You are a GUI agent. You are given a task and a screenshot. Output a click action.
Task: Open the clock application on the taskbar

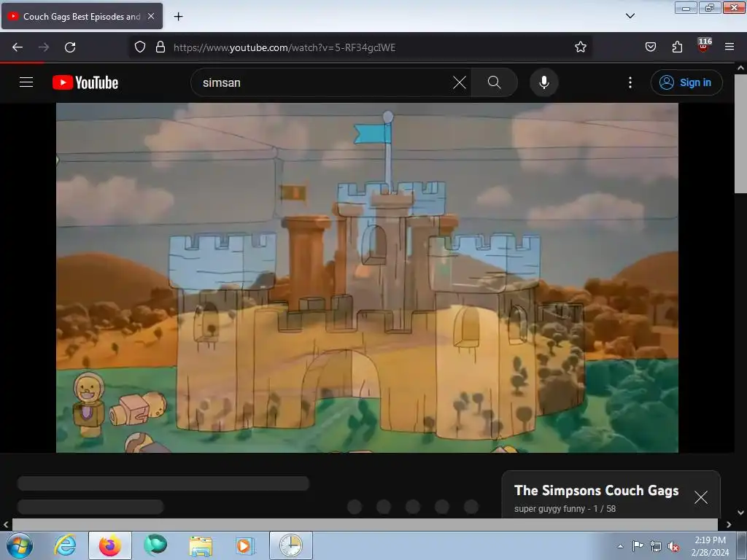pos(291,545)
